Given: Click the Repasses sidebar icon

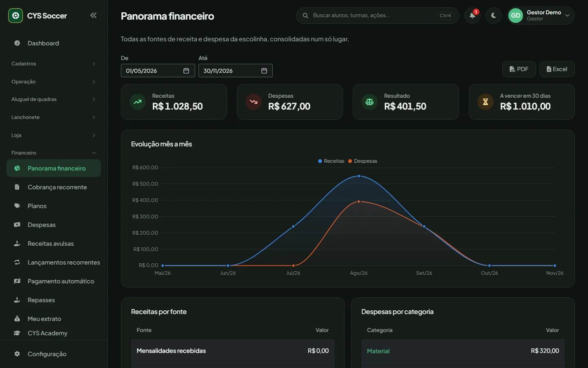Looking at the screenshot, I should pos(17,300).
